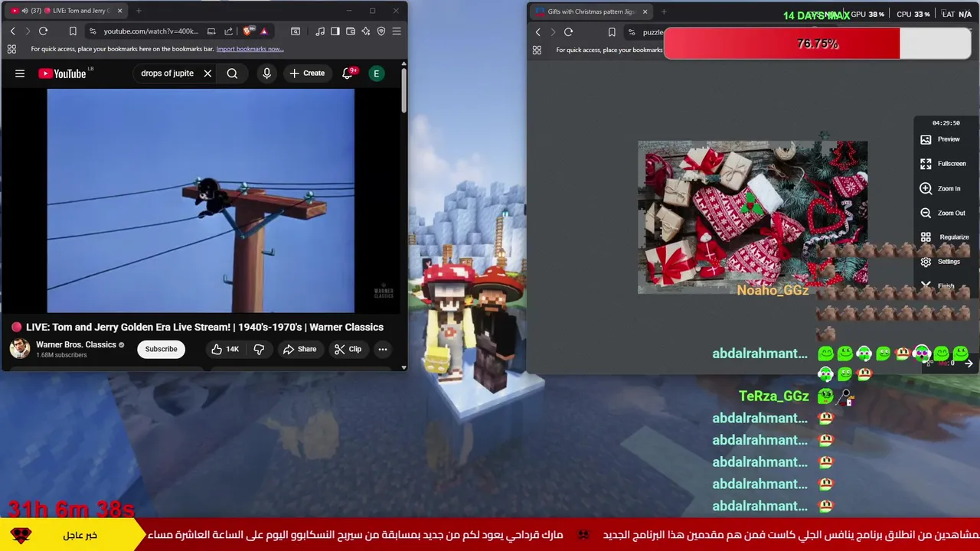Viewport: 980px width, 551px height.
Task: Start YouTube voice search microphone
Action: (x=266, y=73)
